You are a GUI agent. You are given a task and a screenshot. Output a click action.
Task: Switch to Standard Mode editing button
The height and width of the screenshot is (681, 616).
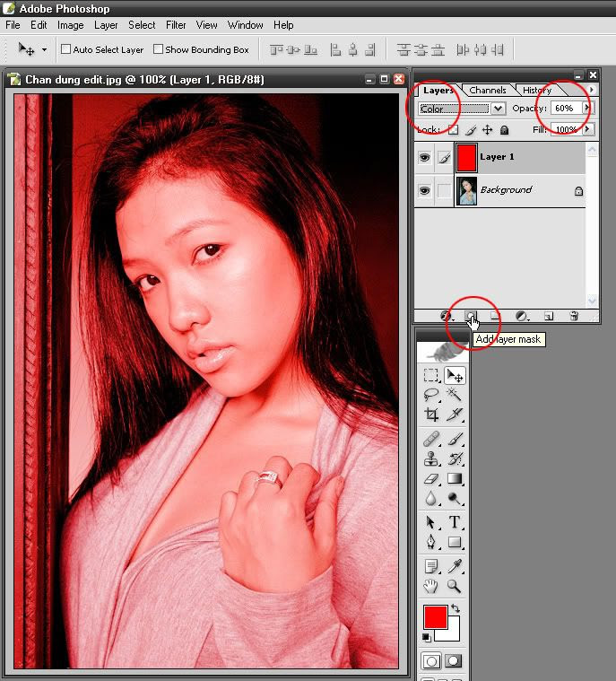coord(431,661)
